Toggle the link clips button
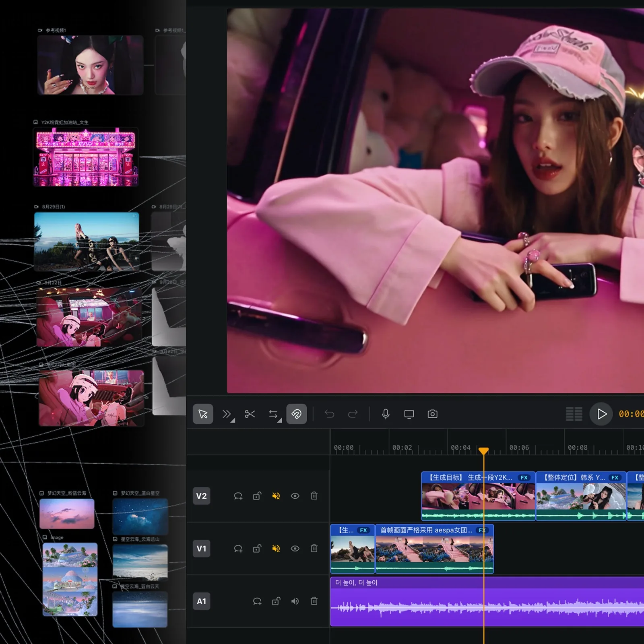The height and width of the screenshot is (644, 644). coord(296,414)
